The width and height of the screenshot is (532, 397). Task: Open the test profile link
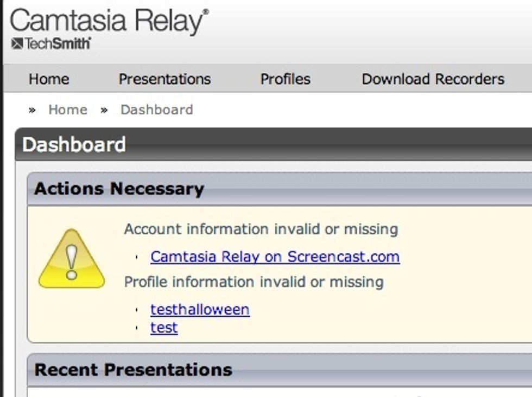164,328
